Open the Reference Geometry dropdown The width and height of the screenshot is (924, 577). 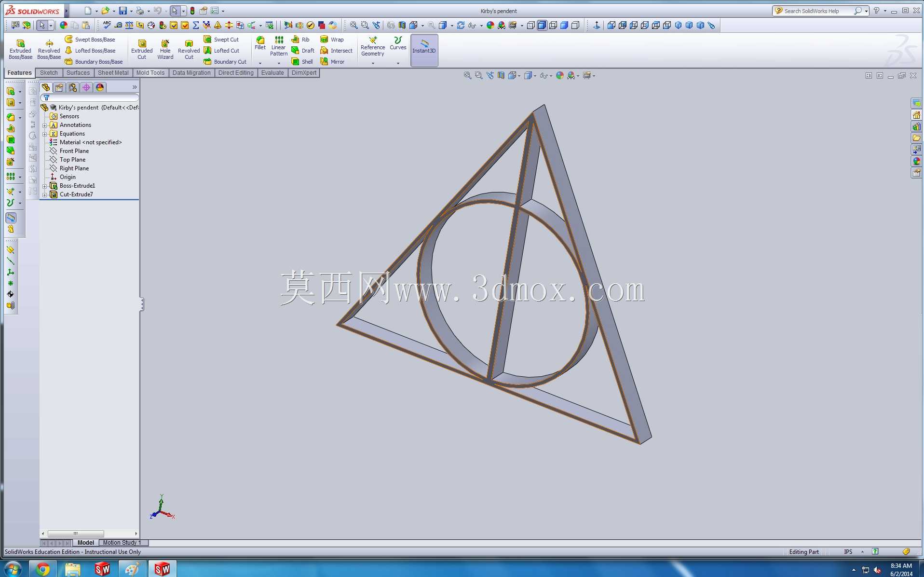[373, 63]
